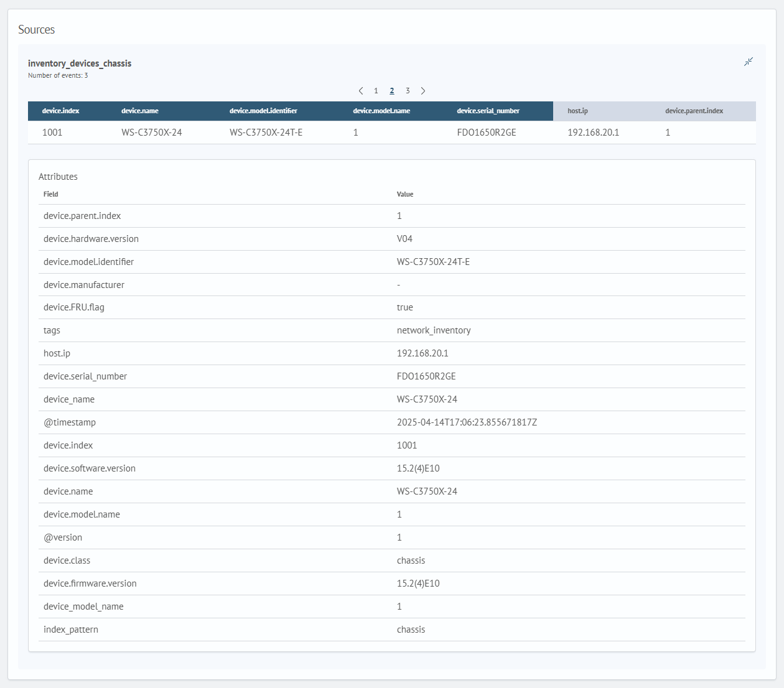
Task: Click the Field column header
Action: (x=51, y=194)
